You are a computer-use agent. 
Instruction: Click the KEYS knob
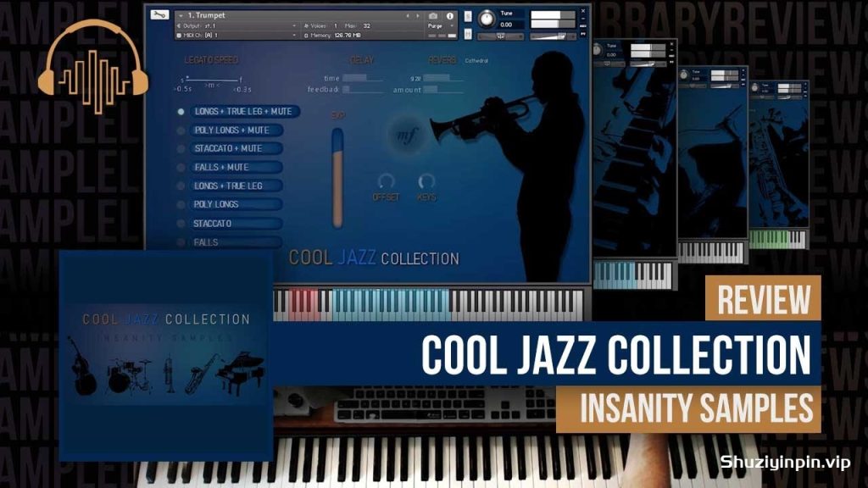[426, 181]
